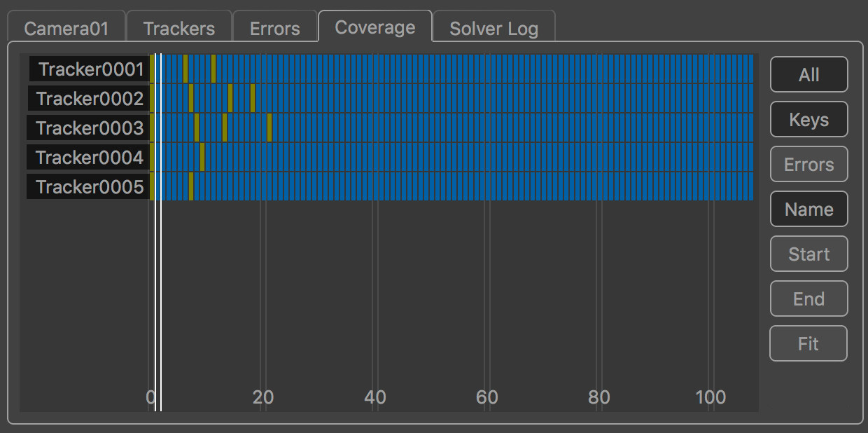Select the Coverage tab
This screenshot has width=868, height=433.
click(x=375, y=27)
